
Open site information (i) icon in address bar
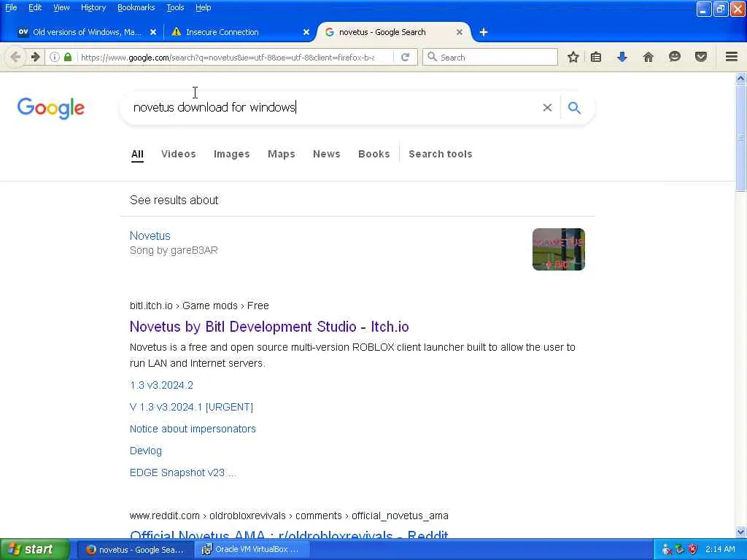click(55, 57)
